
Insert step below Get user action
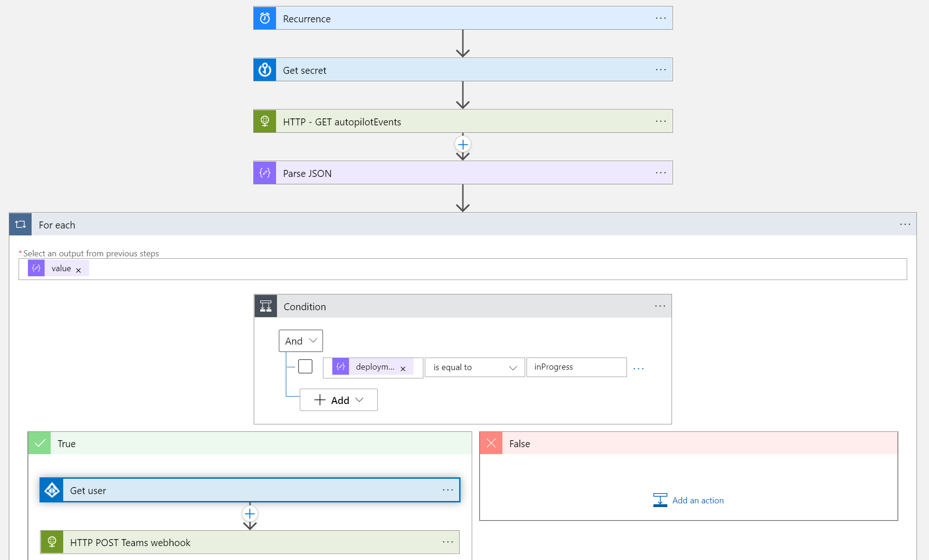pyautogui.click(x=250, y=514)
